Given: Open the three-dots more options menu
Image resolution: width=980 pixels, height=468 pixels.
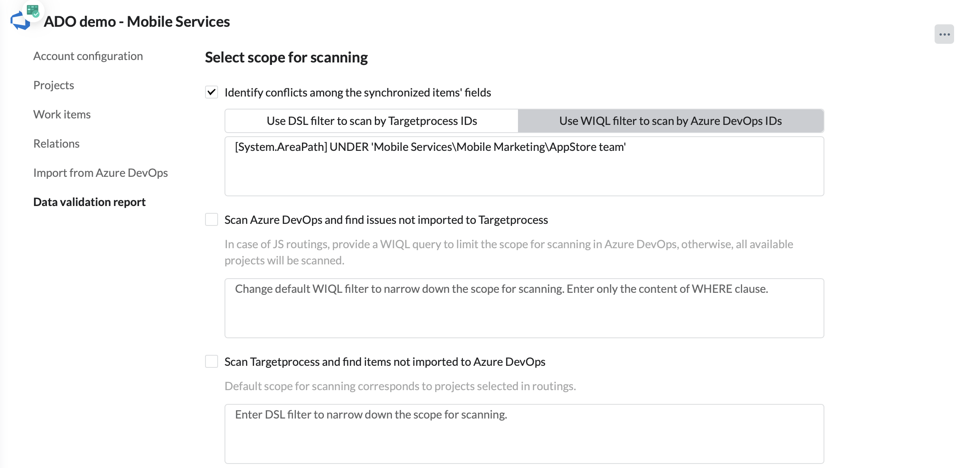Looking at the screenshot, I should click(944, 34).
